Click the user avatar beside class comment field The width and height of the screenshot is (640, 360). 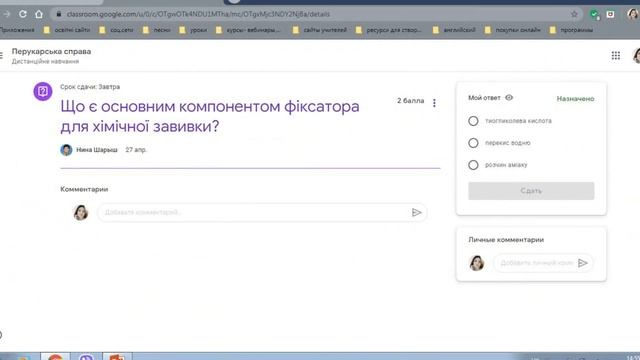pyautogui.click(x=81, y=212)
